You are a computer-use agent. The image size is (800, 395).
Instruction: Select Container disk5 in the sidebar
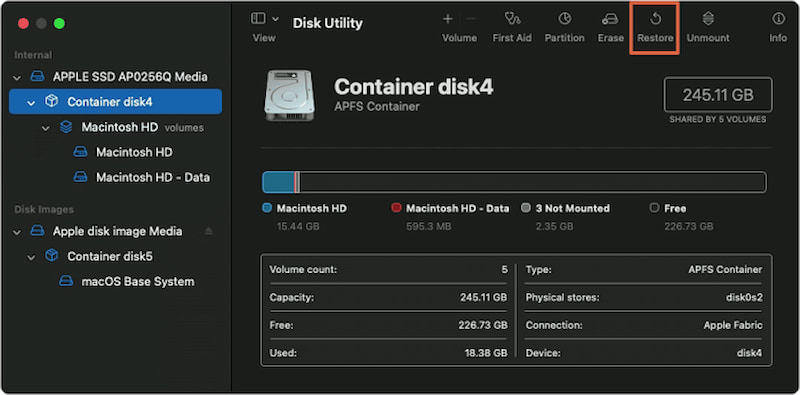pos(110,256)
